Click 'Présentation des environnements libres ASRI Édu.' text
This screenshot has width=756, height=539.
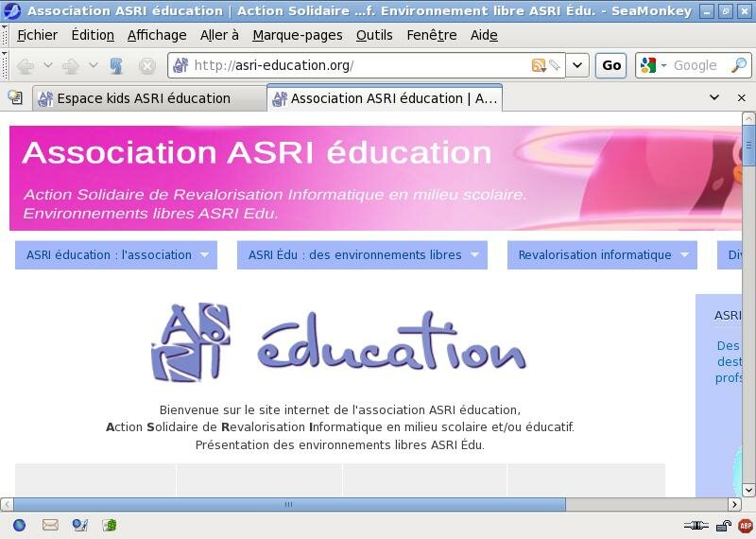pyautogui.click(x=340, y=444)
